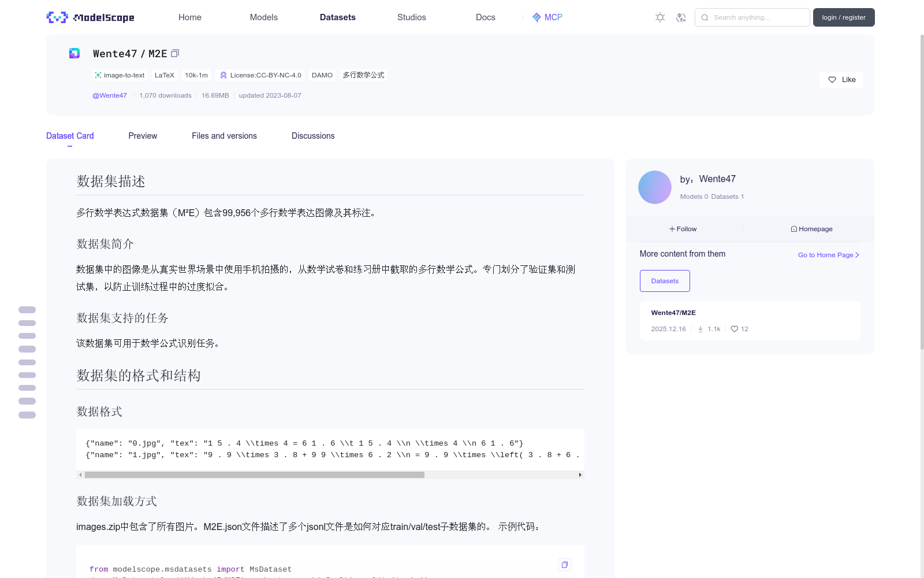Click the 多行数学公式 tag
The image size is (924, 578).
tap(363, 75)
